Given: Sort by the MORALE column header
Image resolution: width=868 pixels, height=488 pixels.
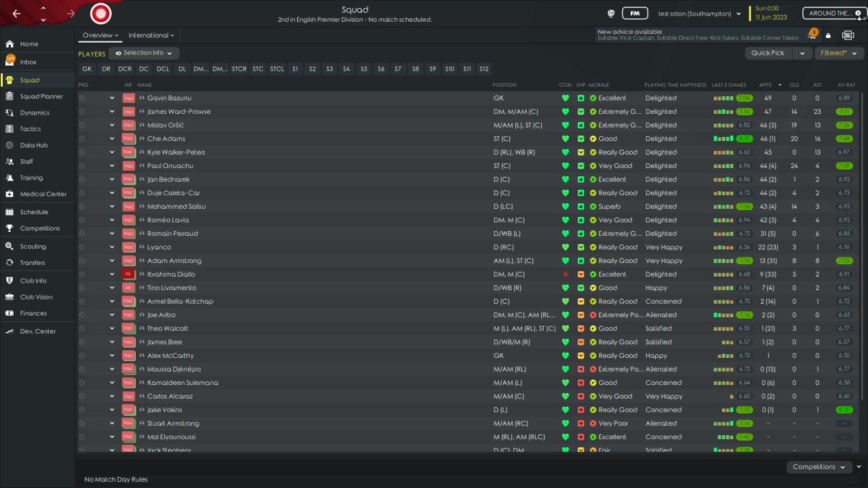Looking at the screenshot, I should click(x=598, y=85).
